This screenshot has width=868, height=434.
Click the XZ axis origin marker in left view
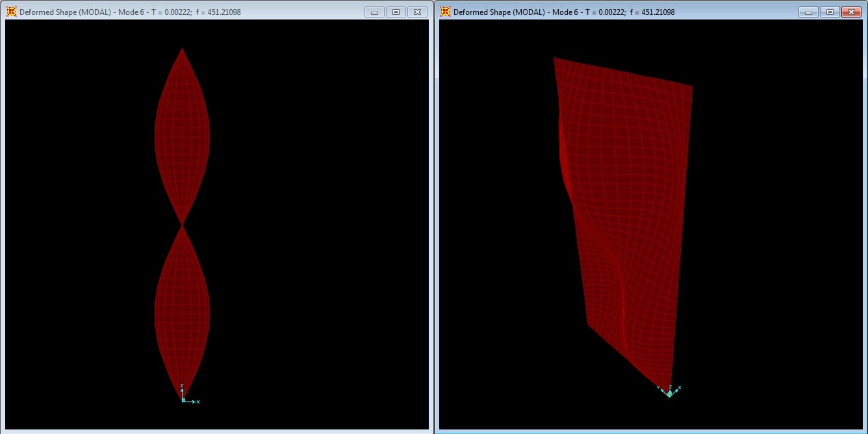click(183, 400)
